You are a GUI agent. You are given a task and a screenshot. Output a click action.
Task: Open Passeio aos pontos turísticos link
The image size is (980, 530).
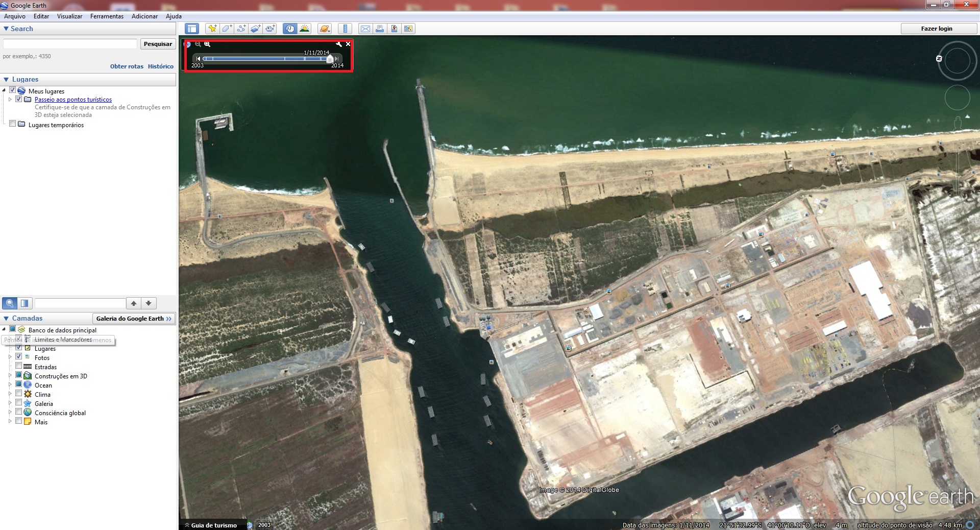(x=73, y=100)
